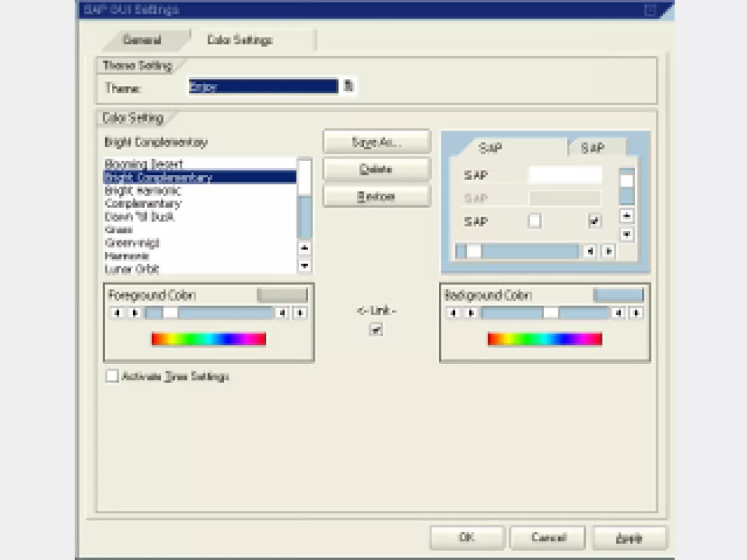Toggle the checked preview checkbox
The image size is (747, 560).
595,221
